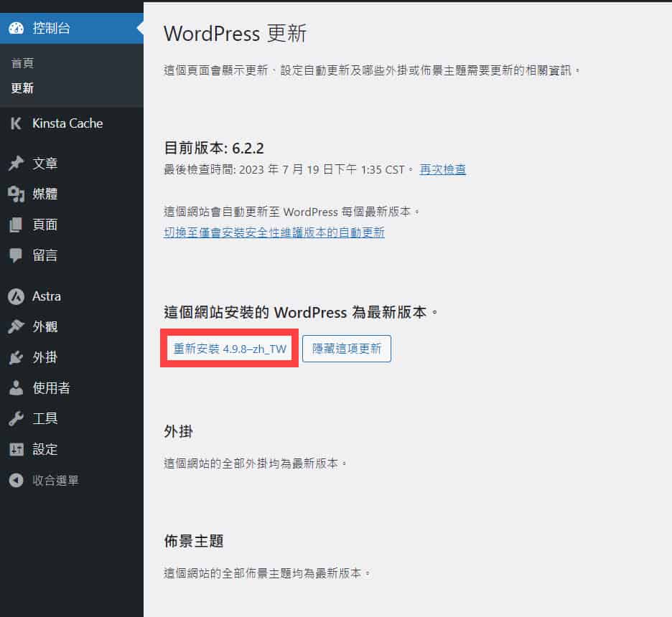Click the 再次檢查 check again link

pyautogui.click(x=442, y=169)
